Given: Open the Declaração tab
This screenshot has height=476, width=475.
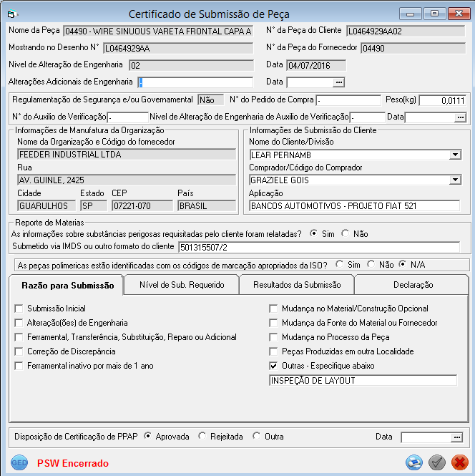Looking at the screenshot, I should (412, 285).
